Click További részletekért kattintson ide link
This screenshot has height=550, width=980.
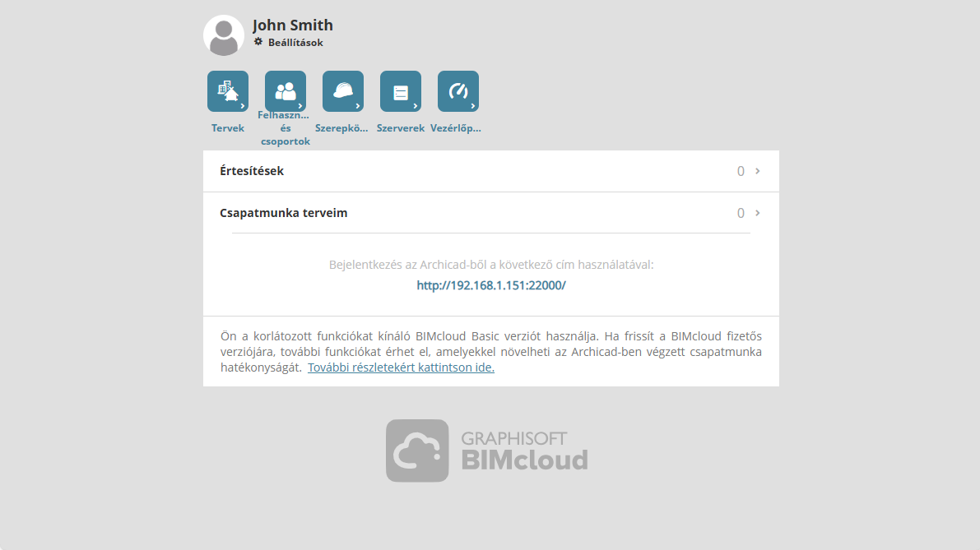click(x=401, y=367)
